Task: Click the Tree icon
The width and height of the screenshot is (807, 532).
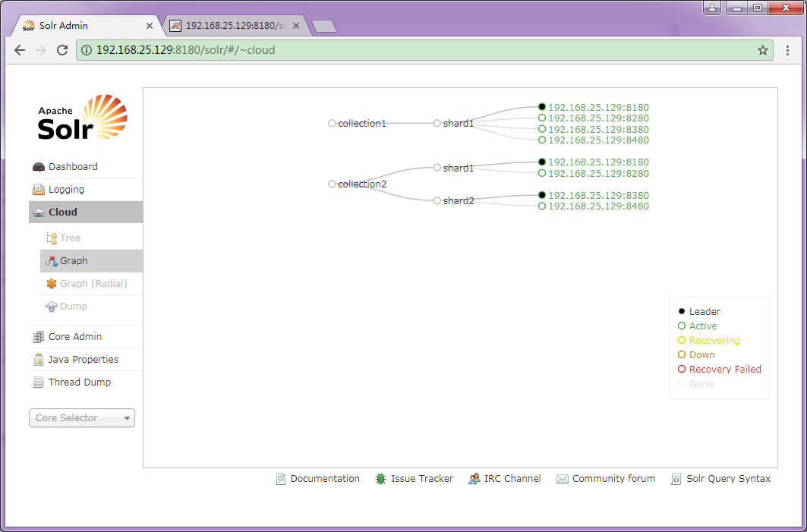Action: 52,238
